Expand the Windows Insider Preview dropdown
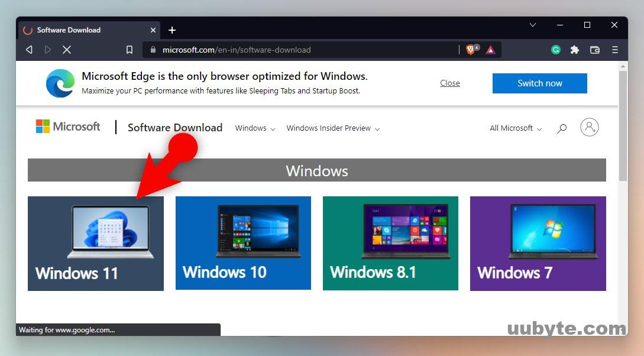 (x=332, y=128)
